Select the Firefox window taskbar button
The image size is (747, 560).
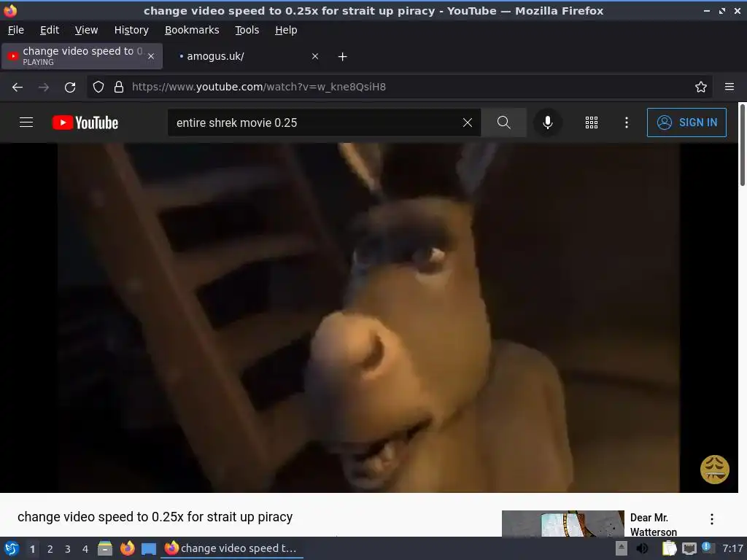231,548
